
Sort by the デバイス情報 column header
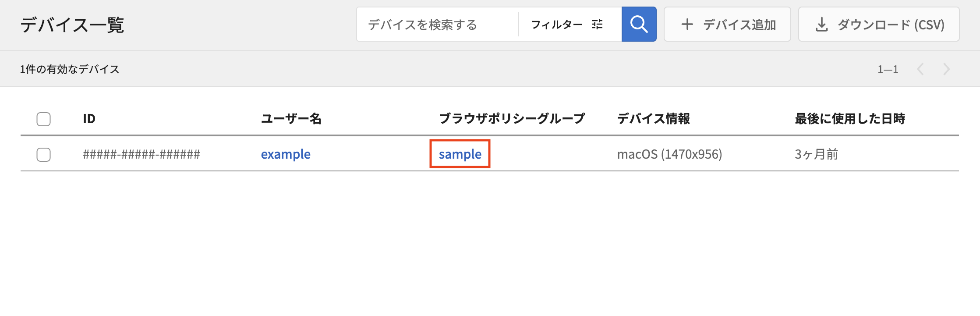click(654, 119)
